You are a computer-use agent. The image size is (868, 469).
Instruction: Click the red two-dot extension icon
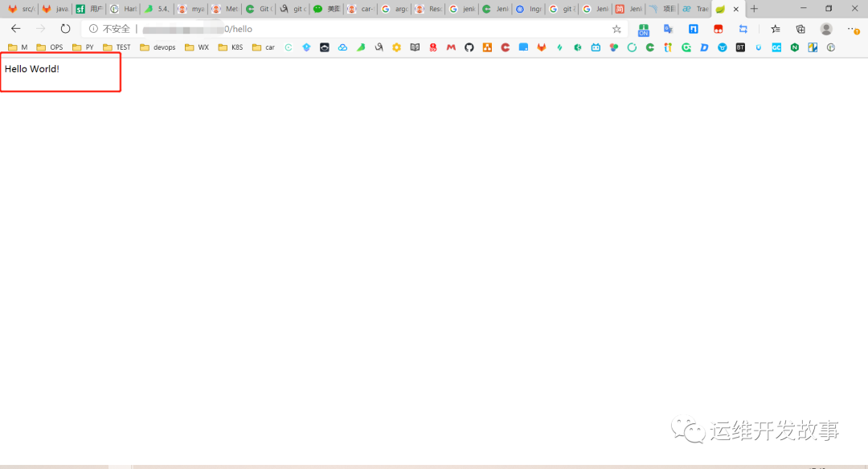click(x=718, y=29)
